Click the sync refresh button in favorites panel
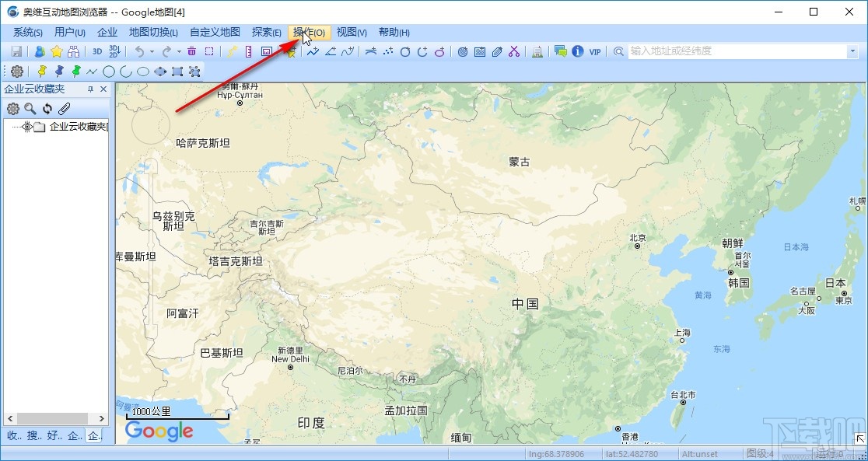 click(x=47, y=108)
